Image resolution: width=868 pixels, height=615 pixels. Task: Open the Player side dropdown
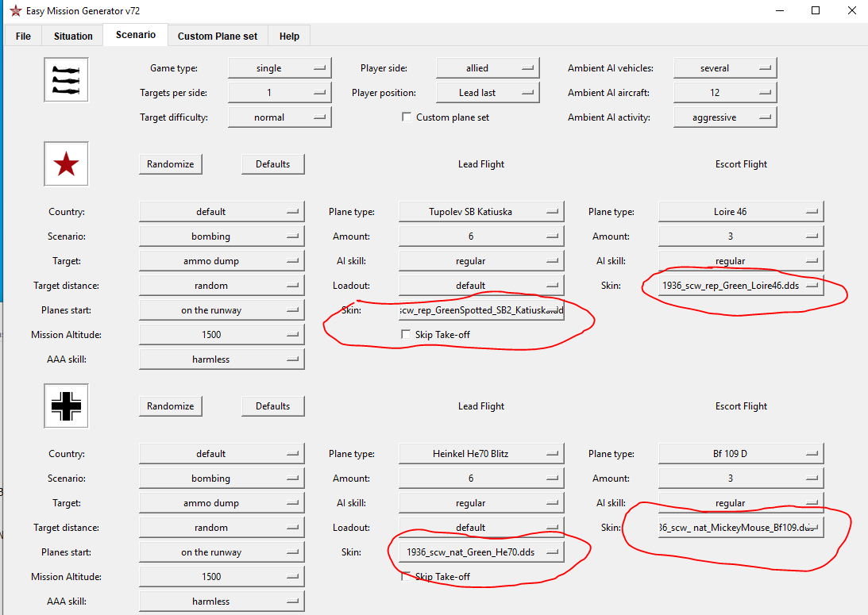(x=488, y=68)
